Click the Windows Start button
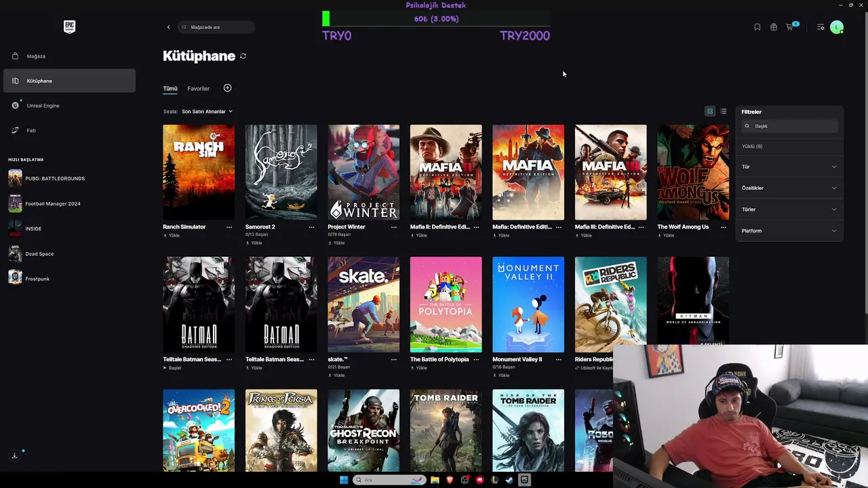Image resolution: width=868 pixels, height=488 pixels. (x=344, y=480)
